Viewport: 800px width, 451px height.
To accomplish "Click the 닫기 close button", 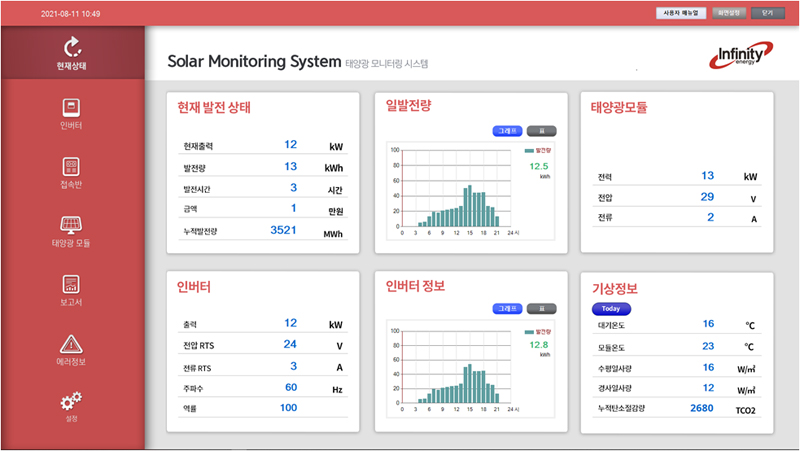I will click(768, 13).
